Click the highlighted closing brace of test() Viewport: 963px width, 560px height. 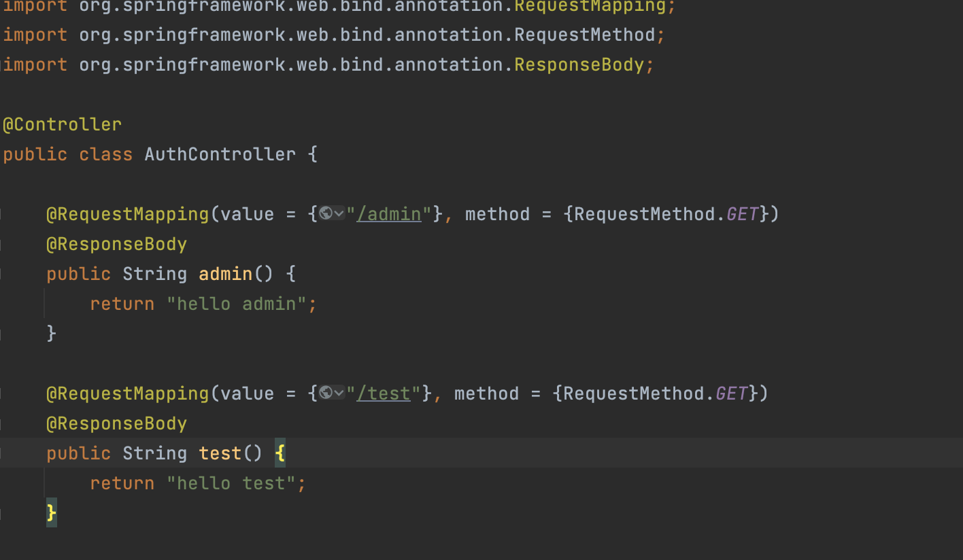(52, 512)
